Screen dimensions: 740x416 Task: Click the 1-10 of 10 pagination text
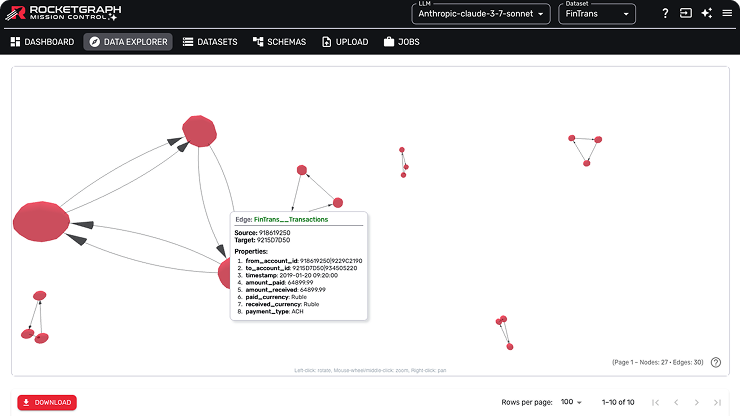tap(618, 402)
